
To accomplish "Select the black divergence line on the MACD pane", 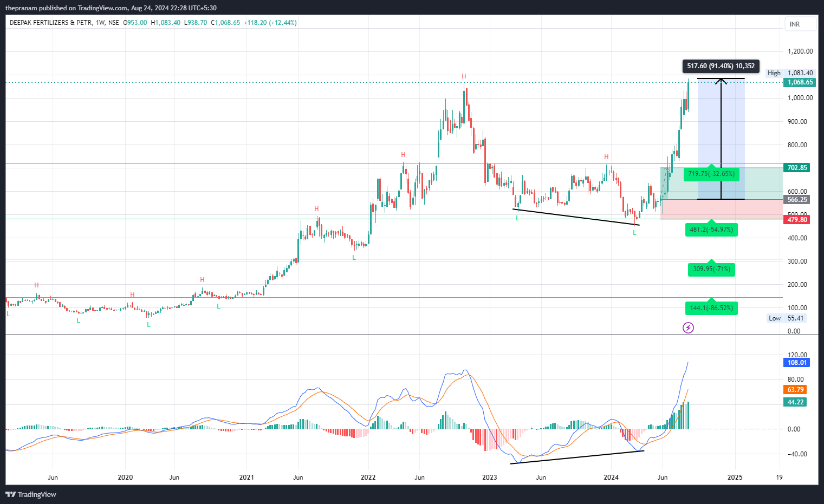I will point(577,457).
